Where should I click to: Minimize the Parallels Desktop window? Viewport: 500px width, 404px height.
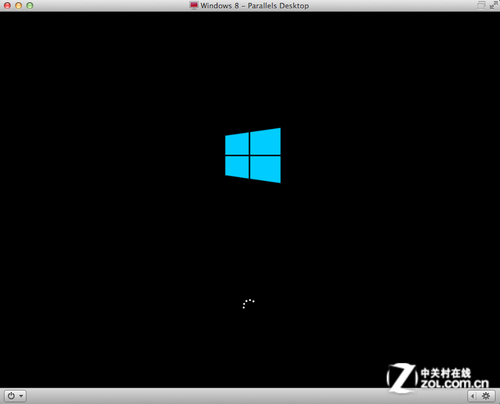(19, 5)
